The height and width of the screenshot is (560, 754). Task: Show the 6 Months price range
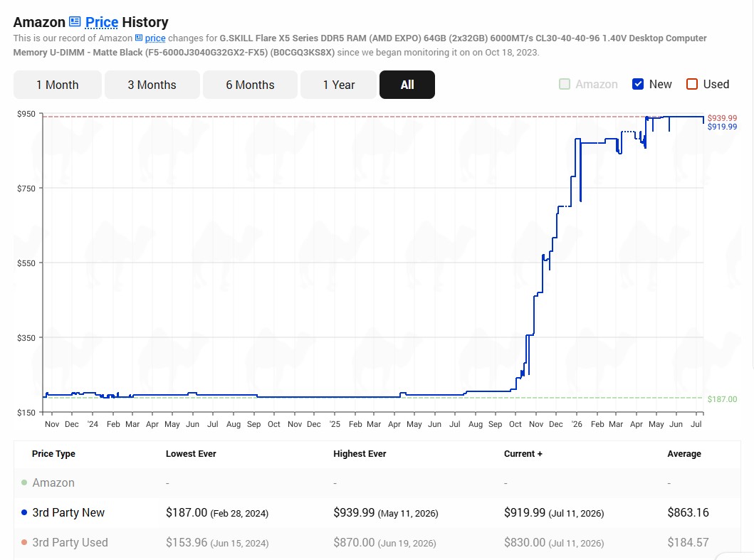(250, 85)
